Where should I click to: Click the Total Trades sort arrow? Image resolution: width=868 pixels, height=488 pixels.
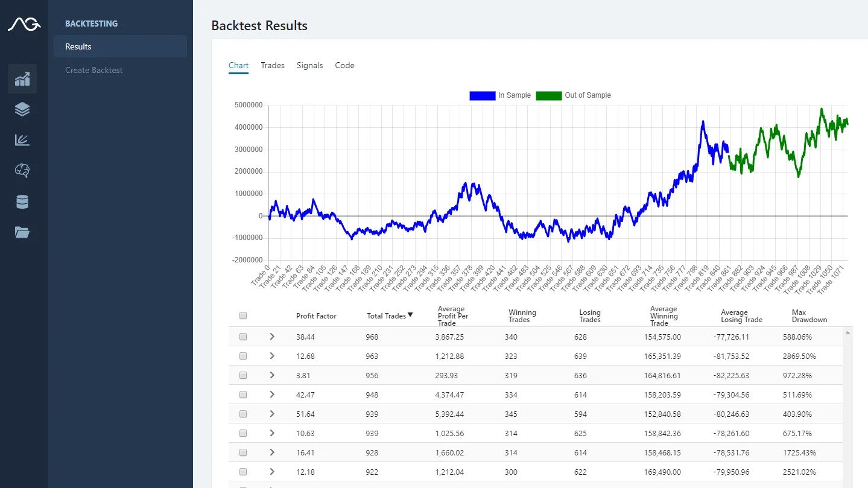pos(410,315)
